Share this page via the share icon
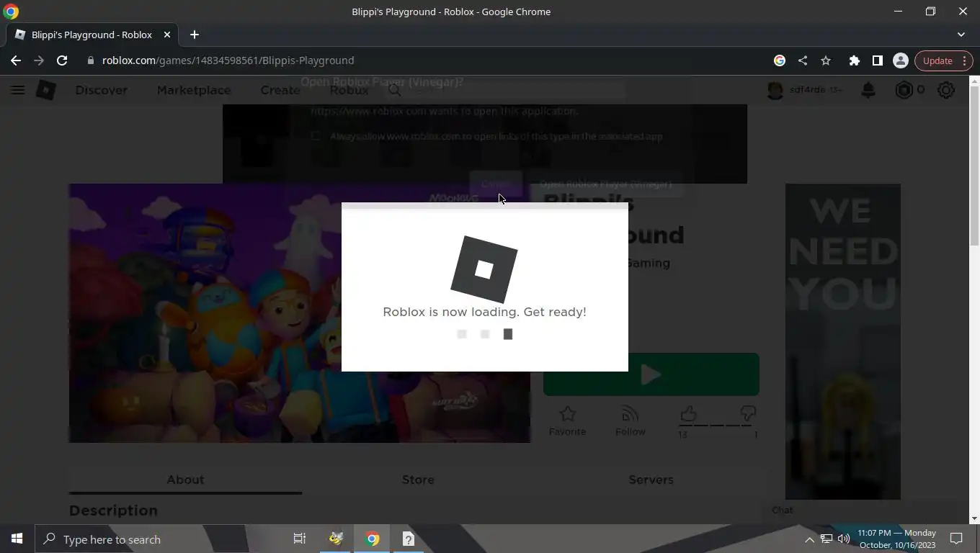Viewport: 980px width, 553px height. tap(803, 60)
